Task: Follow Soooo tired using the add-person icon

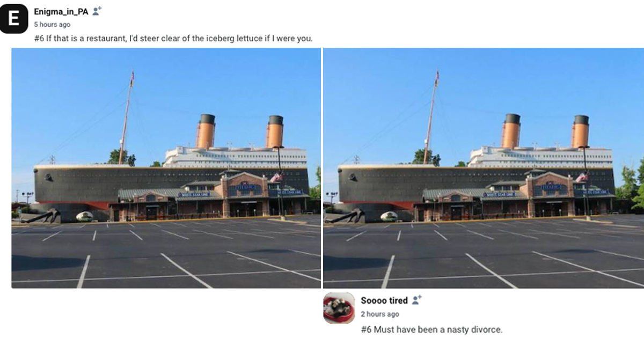Action: [416, 300]
